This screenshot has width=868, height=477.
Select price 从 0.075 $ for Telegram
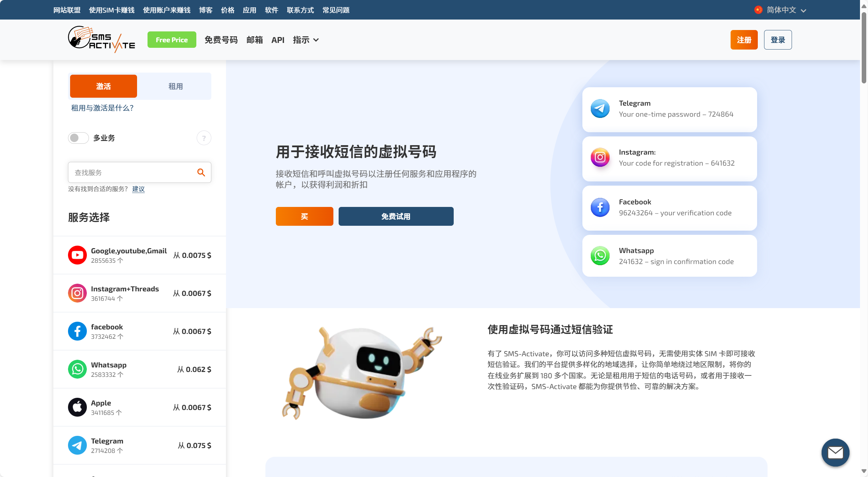pos(194,445)
